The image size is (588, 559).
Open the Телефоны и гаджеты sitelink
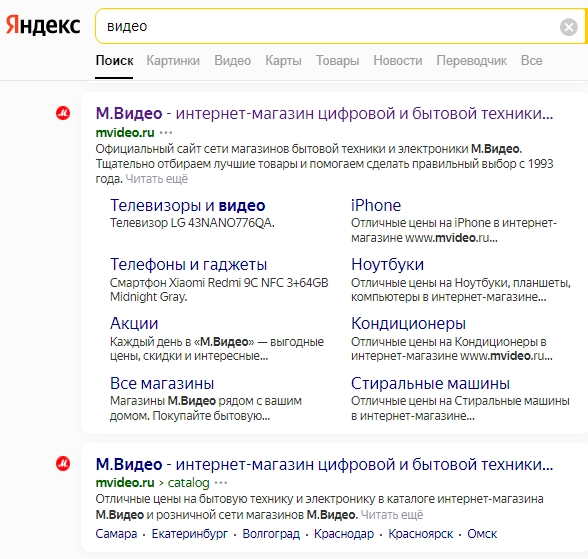tap(188, 264)
